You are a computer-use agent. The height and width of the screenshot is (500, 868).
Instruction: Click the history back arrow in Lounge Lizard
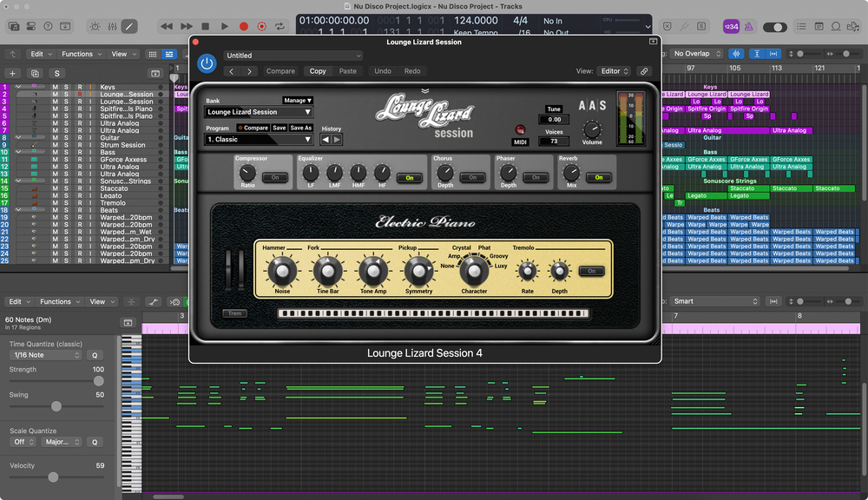tap(326, 140)
